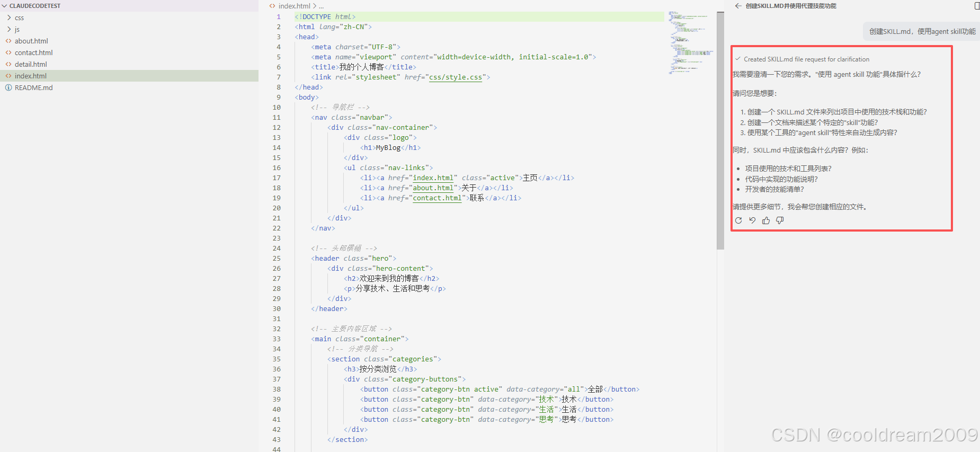Screen dimensions: 980x452
Task: Click the chat title 创建SKILL.MD并使用代理技能功能
Action: tap(791, 6)
